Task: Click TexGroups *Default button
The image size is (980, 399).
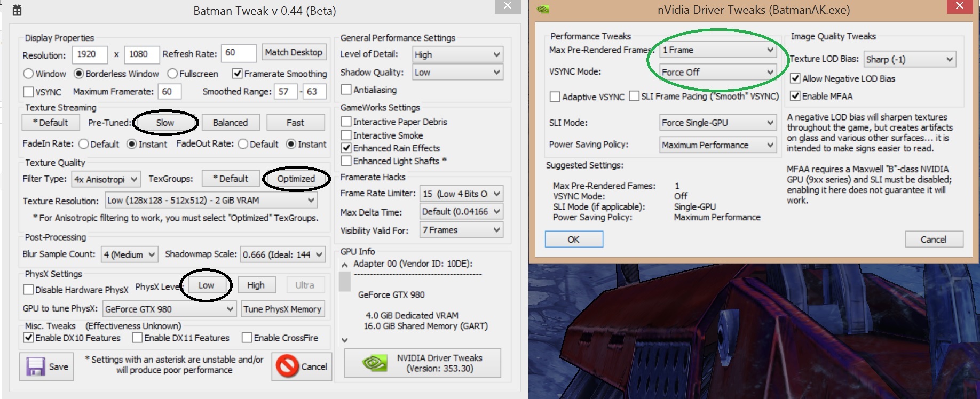Action: [231, 179]
